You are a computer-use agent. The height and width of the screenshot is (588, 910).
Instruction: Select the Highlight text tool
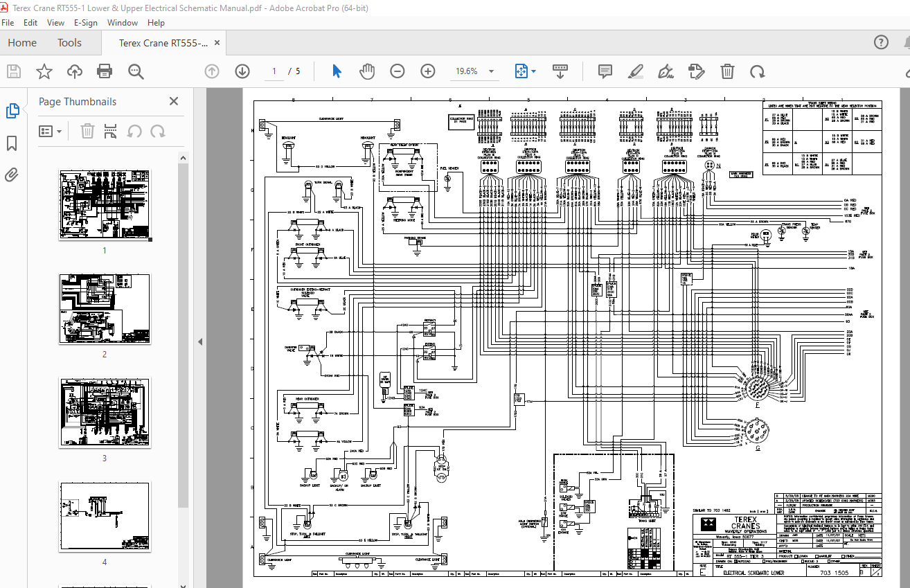coord(636,71)
